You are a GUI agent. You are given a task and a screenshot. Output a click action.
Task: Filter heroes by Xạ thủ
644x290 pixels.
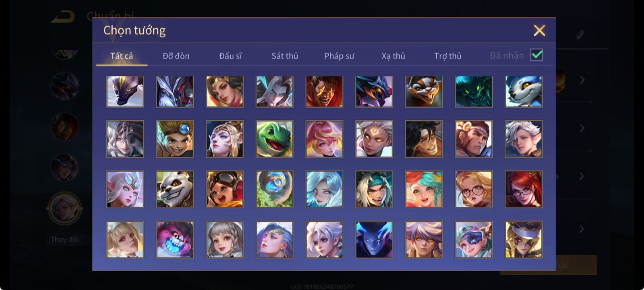pyautogui.click(x=393, y=56)
